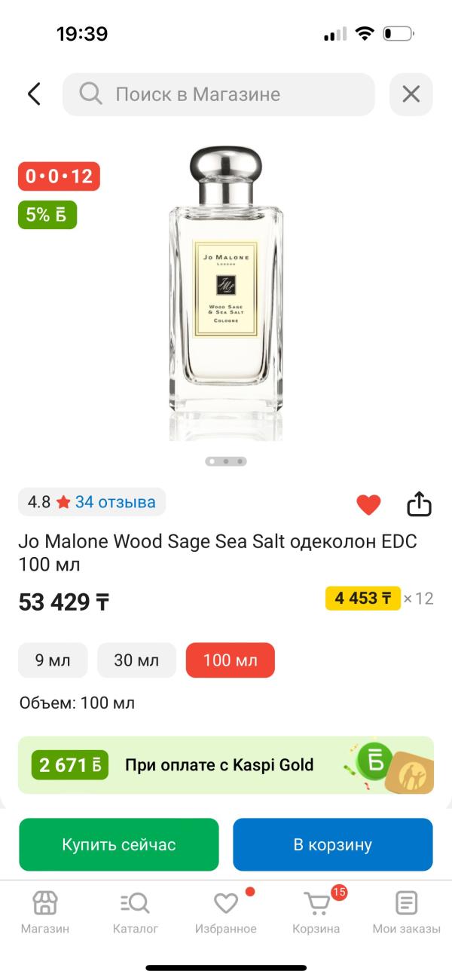Viewport: 452px width, 980px height.
Task: Tap the image carousel page dots
Action: 226,461
